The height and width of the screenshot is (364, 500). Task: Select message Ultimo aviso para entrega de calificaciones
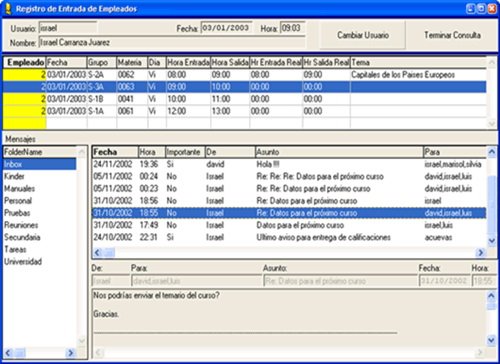(x=289, y=237)
